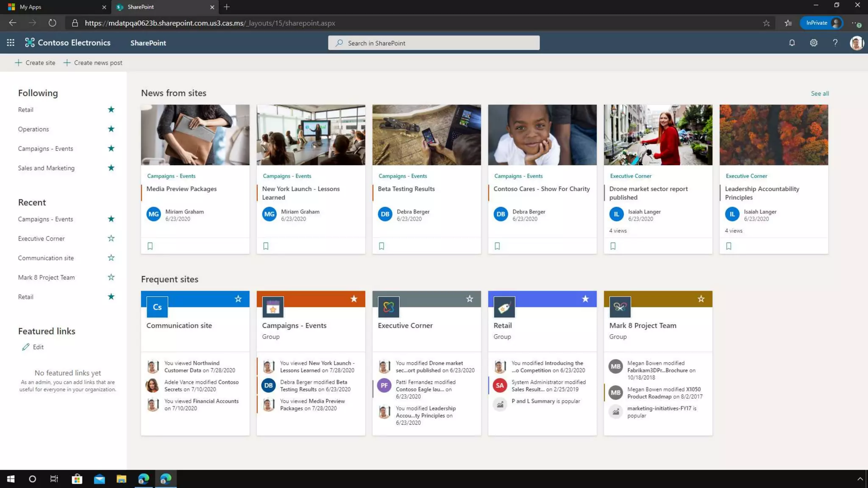
Task: Click the Contoso Electronics logo
Action: pos(68,43)
